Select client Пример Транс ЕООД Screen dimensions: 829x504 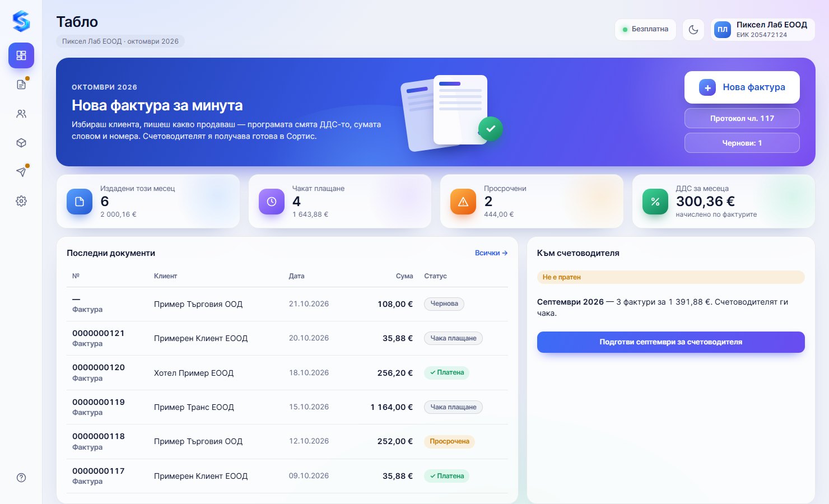[x=194, y=407]
